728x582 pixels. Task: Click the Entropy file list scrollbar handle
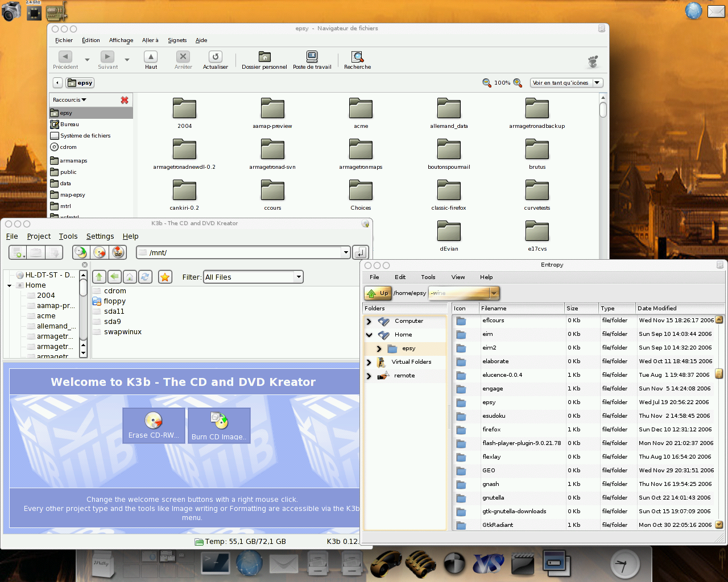click(x=719, y=373)
